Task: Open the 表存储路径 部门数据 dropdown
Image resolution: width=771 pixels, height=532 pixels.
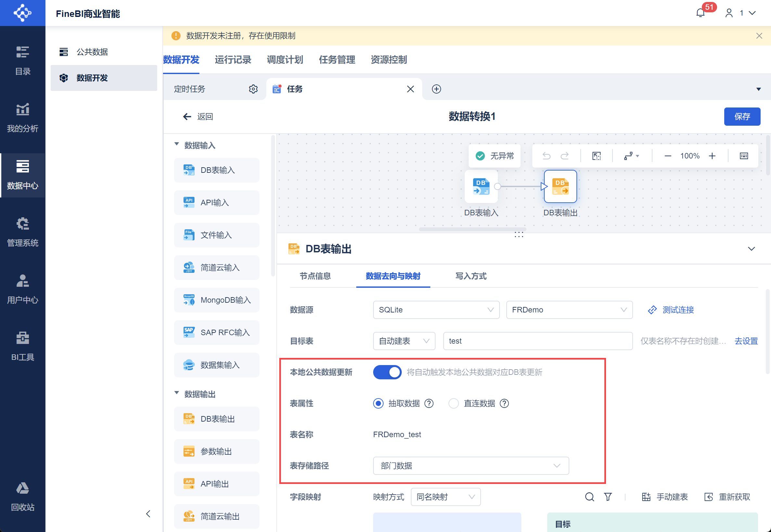Action: click(470, 466)
